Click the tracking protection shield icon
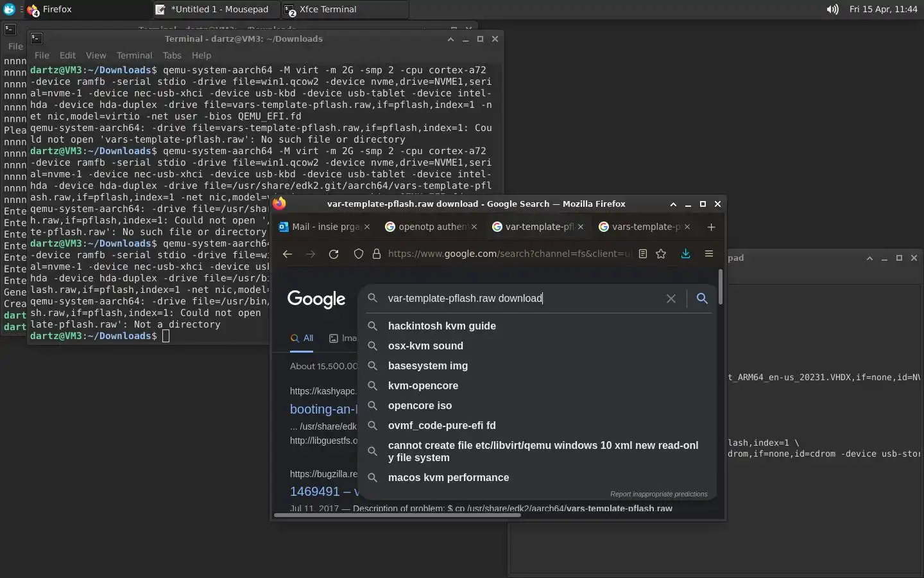 (359, 254)
